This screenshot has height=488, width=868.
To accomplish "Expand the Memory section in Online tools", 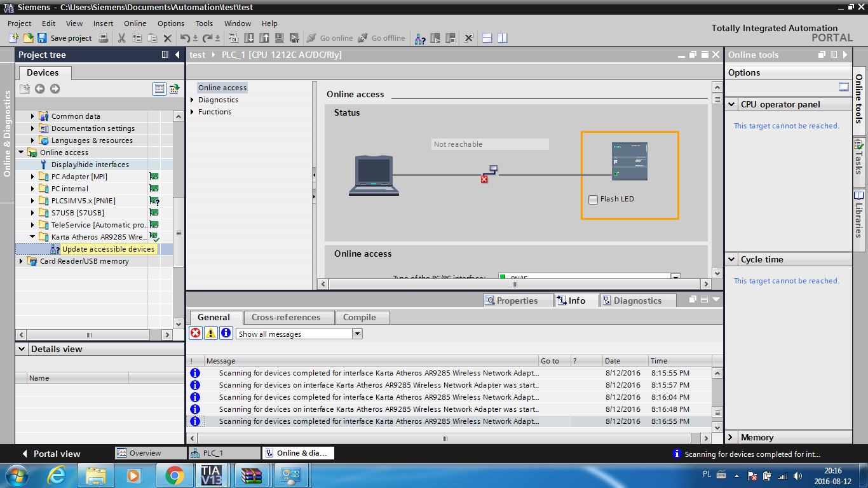I will pos(732,437).
